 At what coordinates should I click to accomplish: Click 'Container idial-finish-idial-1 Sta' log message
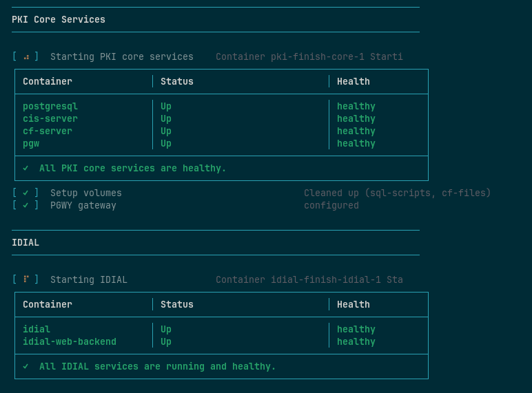click(309, 280)
